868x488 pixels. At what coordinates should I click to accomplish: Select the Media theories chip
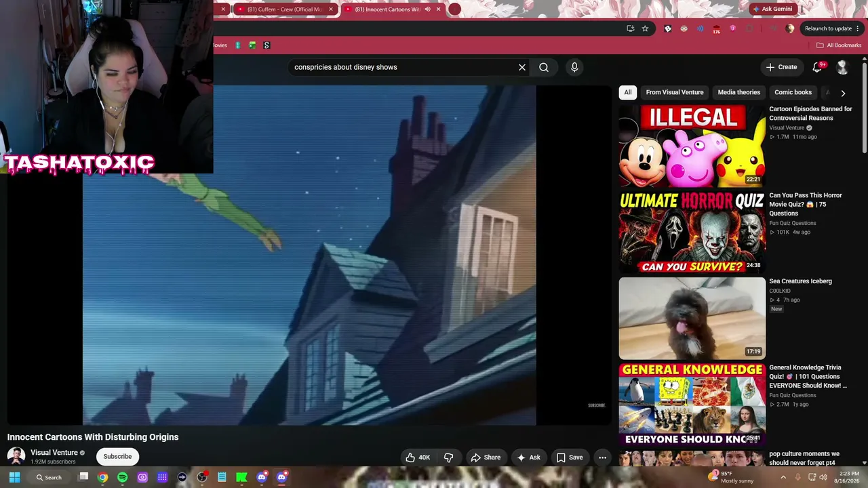click(x=739, y=92)
